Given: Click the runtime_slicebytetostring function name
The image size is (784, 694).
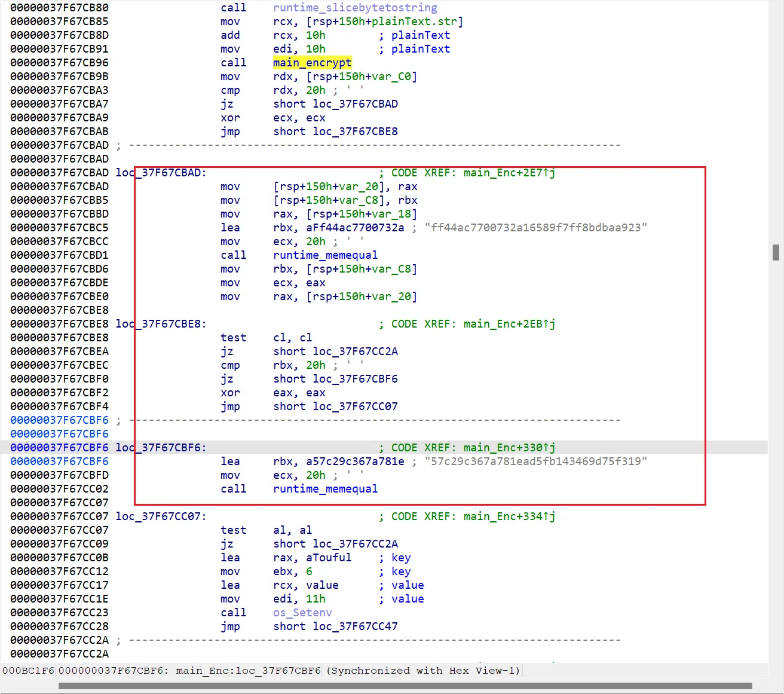Looking at the screenshot, I should tap(355, 8).
